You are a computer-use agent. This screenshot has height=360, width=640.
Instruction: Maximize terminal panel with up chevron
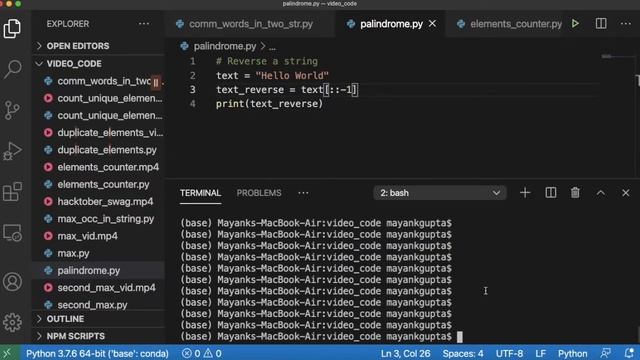point(600,193)
